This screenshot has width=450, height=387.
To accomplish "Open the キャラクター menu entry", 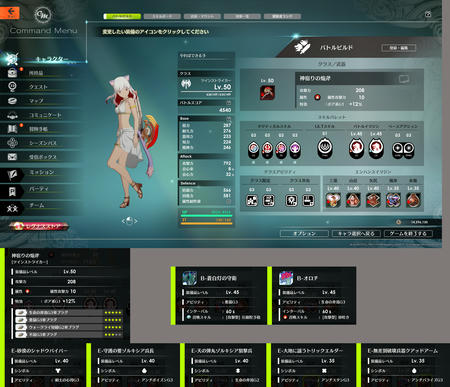I will 52,59.
